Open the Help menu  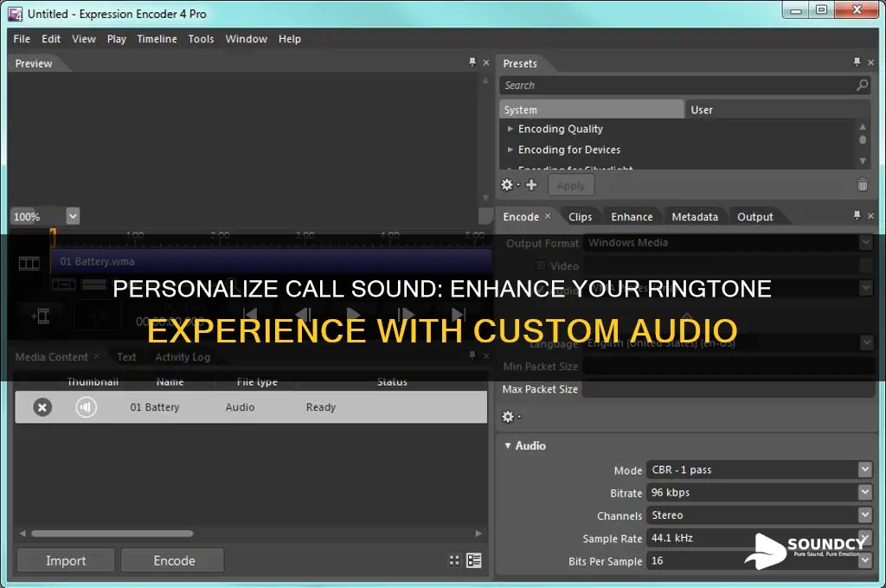(x=290, y=39)
